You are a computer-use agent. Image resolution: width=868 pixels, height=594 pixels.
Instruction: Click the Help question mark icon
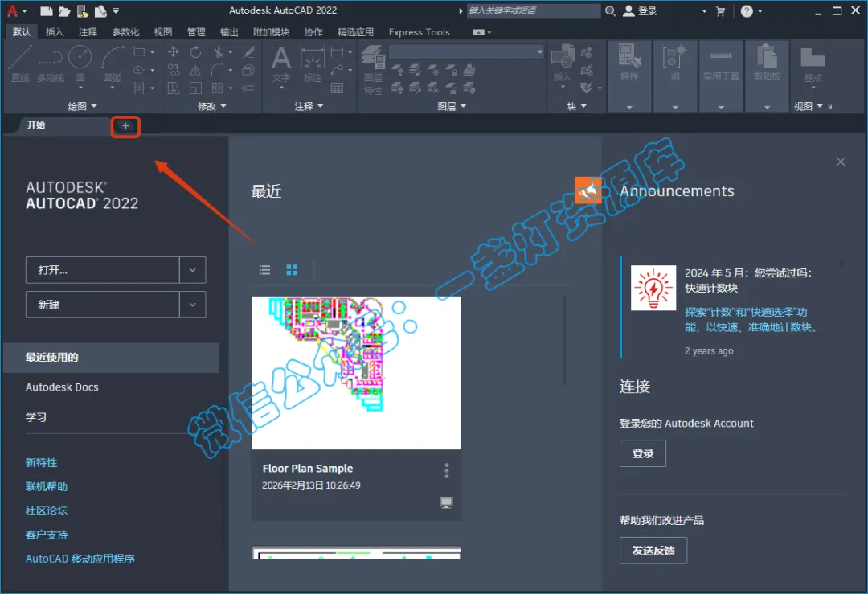(x=747, y=11)
